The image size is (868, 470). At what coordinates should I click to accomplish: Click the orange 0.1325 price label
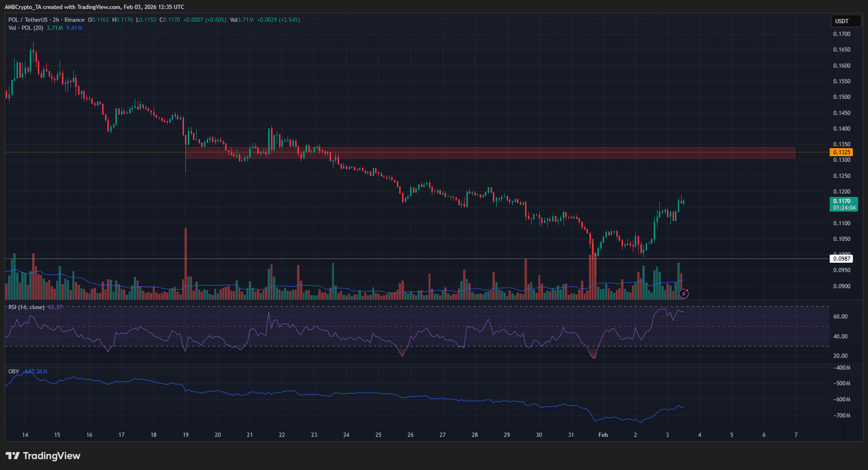pos(842,152)
